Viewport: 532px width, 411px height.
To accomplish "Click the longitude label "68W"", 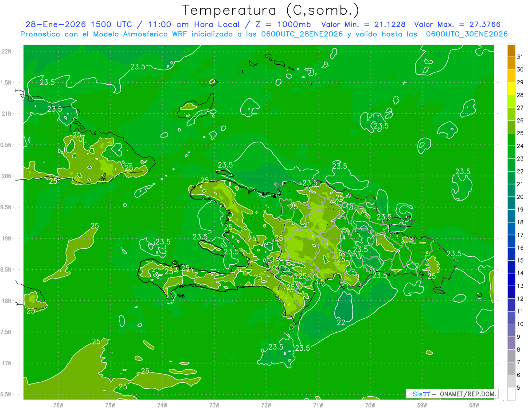I will coord(474,405).
